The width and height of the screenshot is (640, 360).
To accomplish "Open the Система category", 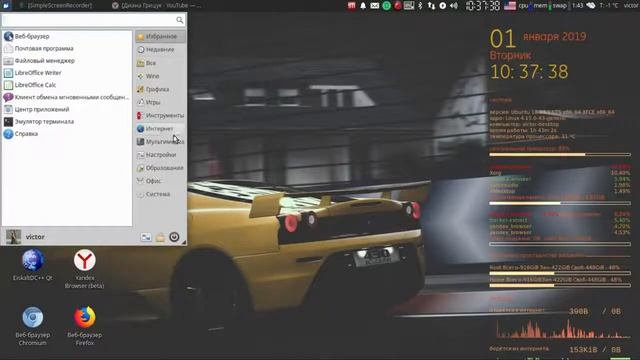I will coord(160,194).
